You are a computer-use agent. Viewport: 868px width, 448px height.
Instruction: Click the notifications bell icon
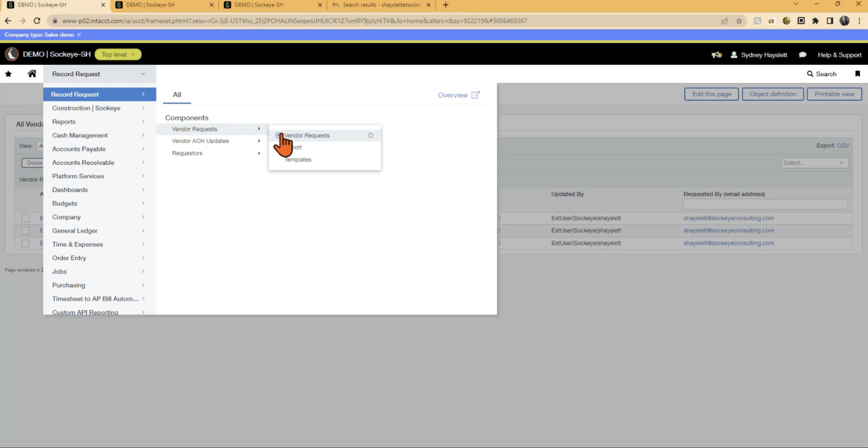pyautogui.click(x=717, y=54)
